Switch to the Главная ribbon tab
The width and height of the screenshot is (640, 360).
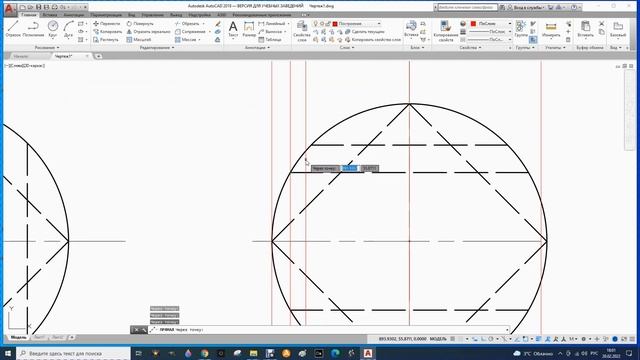pos(29,15)
